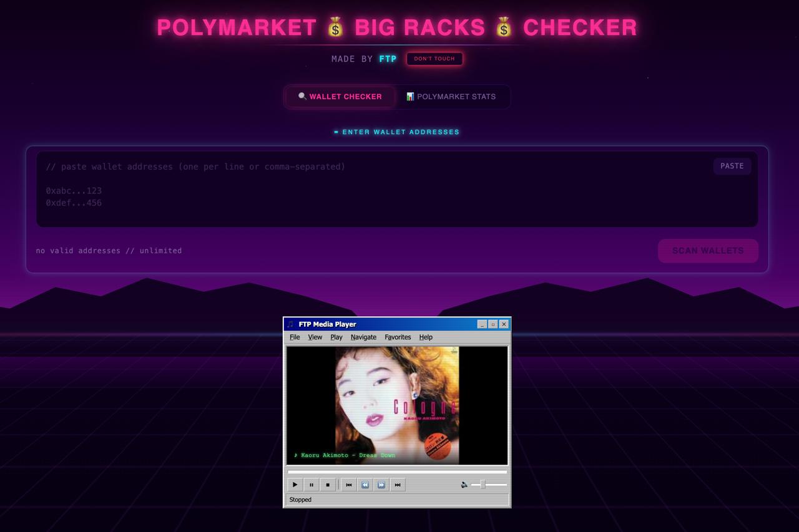Click the Cologne album cover art

point(397,405)
